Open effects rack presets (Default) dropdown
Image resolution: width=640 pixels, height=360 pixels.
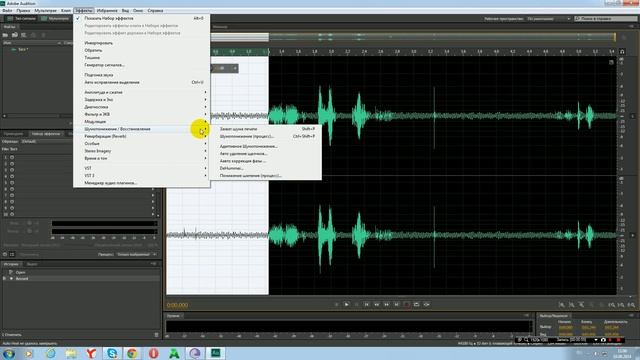pos(46,142)
